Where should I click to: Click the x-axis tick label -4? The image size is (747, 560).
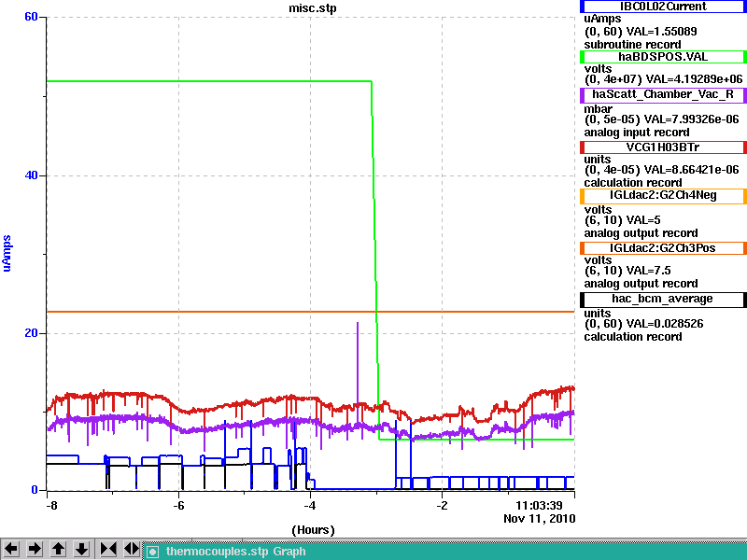pyautogui.click(x=310, y=505)
